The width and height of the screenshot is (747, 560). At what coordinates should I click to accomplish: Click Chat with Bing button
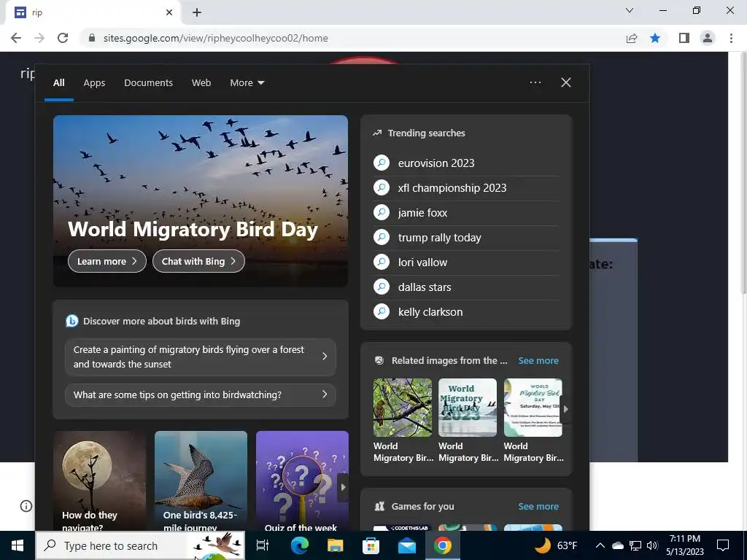(x=198, y=261)
